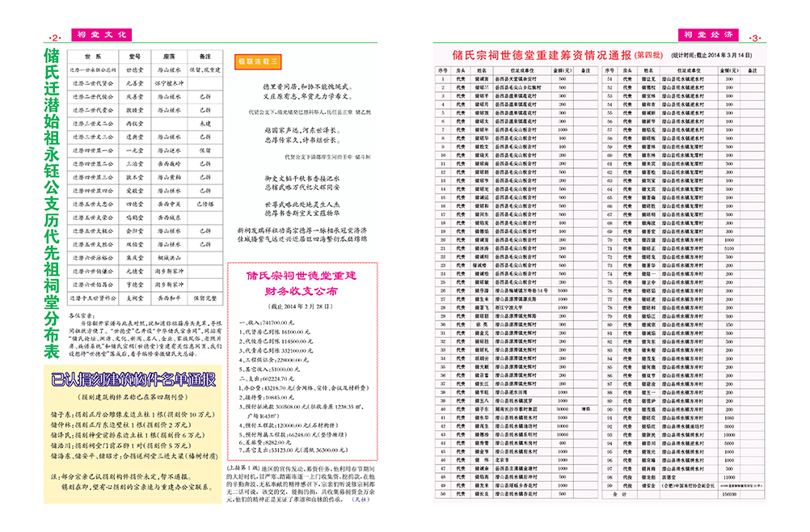This screenshot has width=810, height=532.
Task: Click the pink title 储氏宗祠世德堂重建 in dotted box
Action: tap(302, 276)
